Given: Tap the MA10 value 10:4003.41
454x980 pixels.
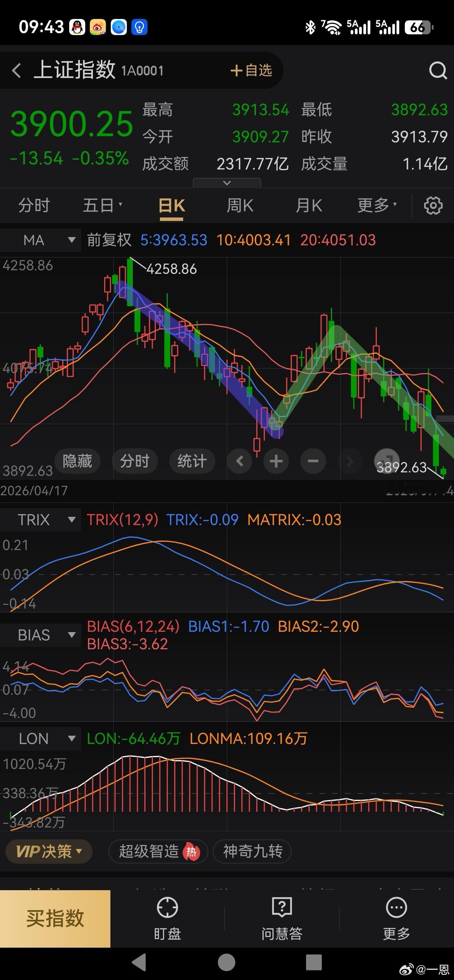Looking at the screenshot, I should coord(253,240).
